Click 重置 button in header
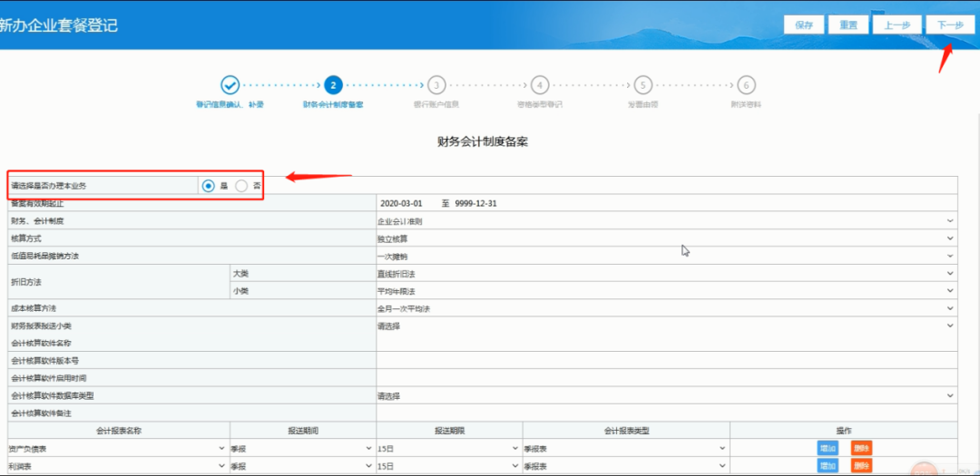 848,25
